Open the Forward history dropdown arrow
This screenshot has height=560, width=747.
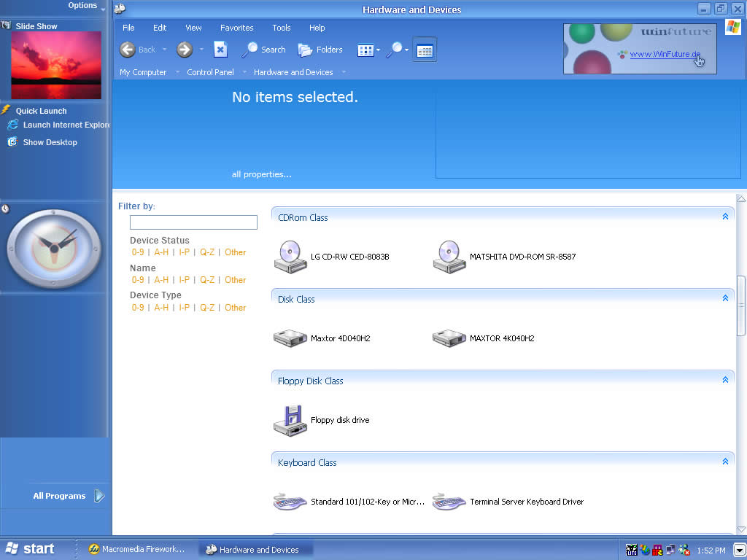coord(201,50)
